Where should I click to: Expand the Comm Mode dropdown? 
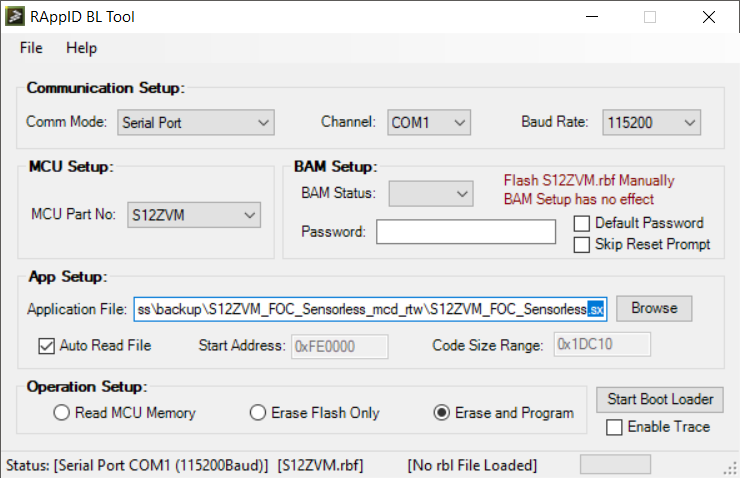point(195,123)
